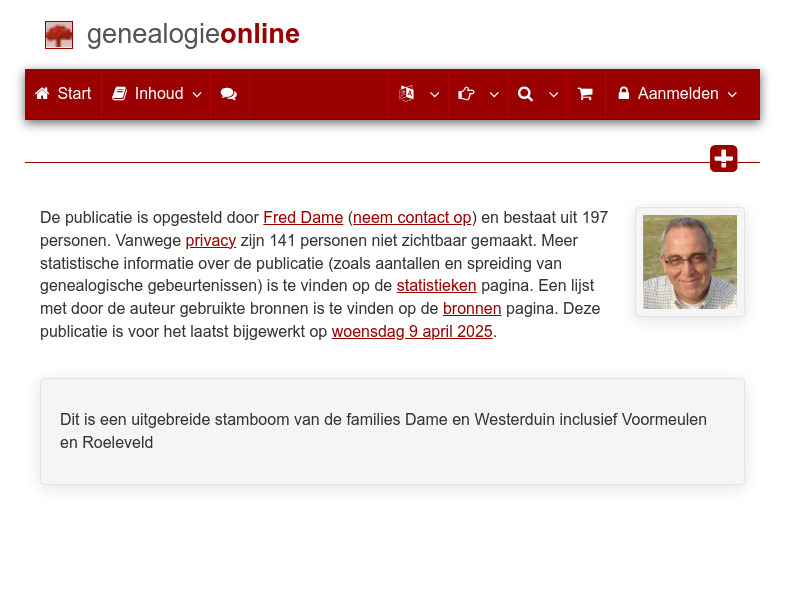800x600 pixels.
Task: Expand the language selector chevron
Action: [434, 95]
